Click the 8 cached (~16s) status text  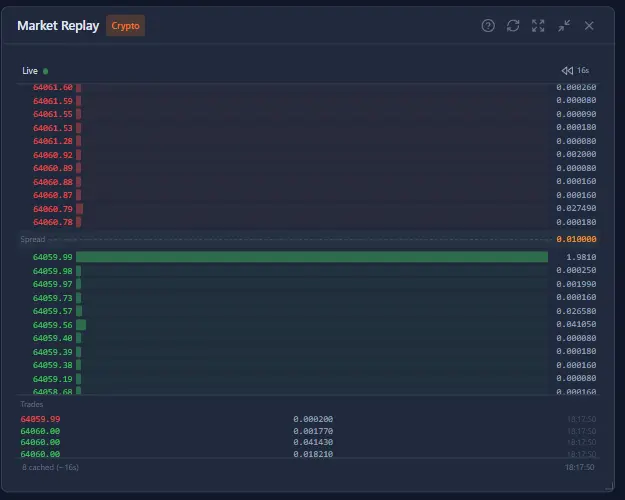(50, 467)
